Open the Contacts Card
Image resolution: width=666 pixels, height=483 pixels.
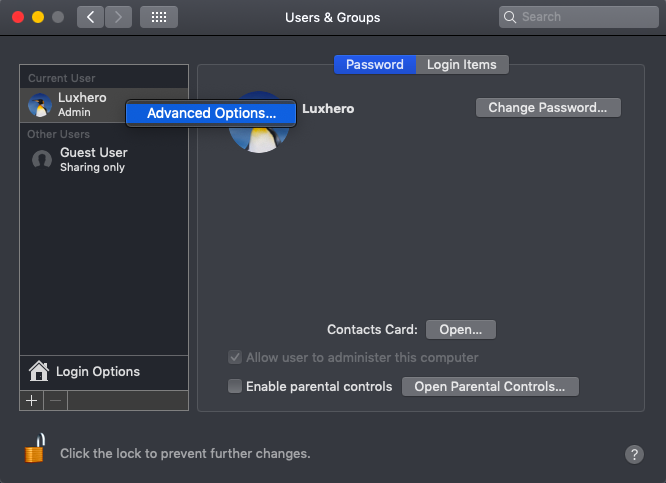(x=461, y=329)
